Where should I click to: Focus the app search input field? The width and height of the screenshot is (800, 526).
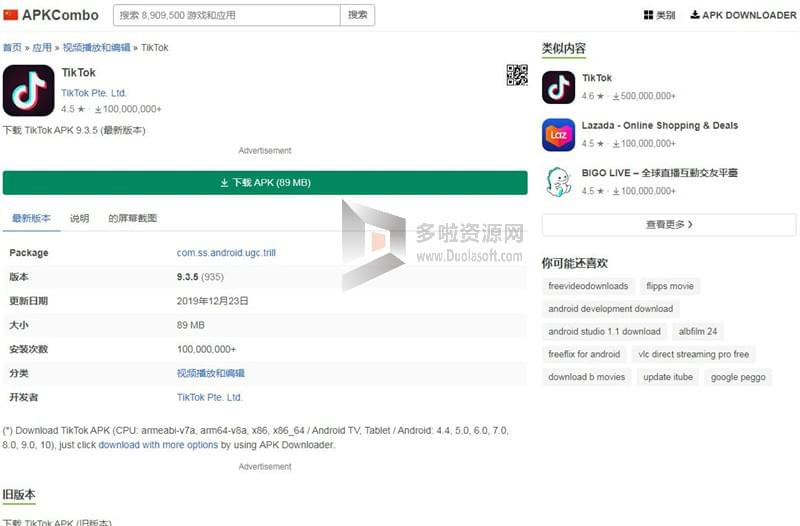[227, 15]
